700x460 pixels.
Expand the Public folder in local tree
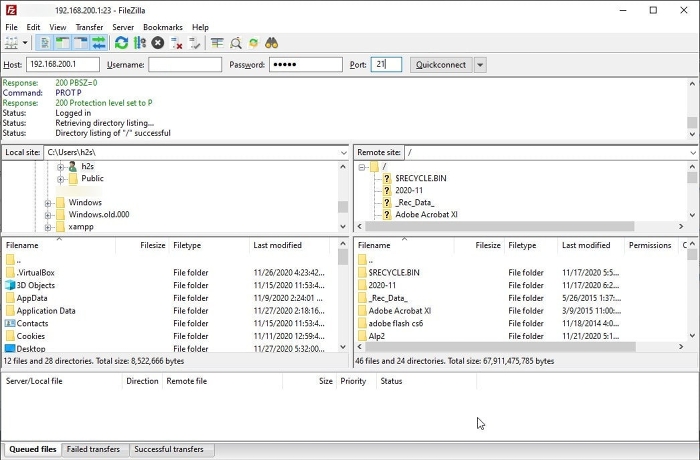(61, 179)
